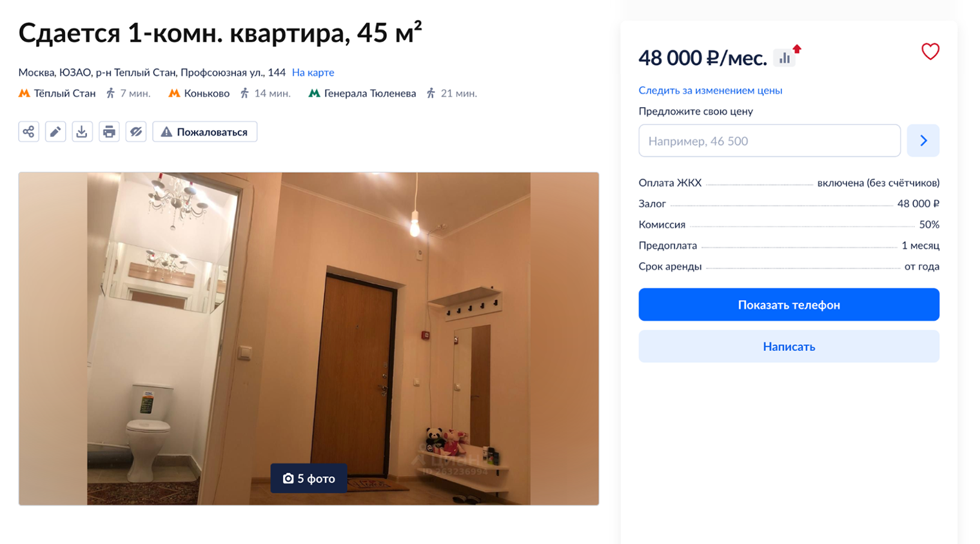Click the address Профсоюзная ул., 144
The width and height of the screenshot is (980, 544).
(233, 72)
